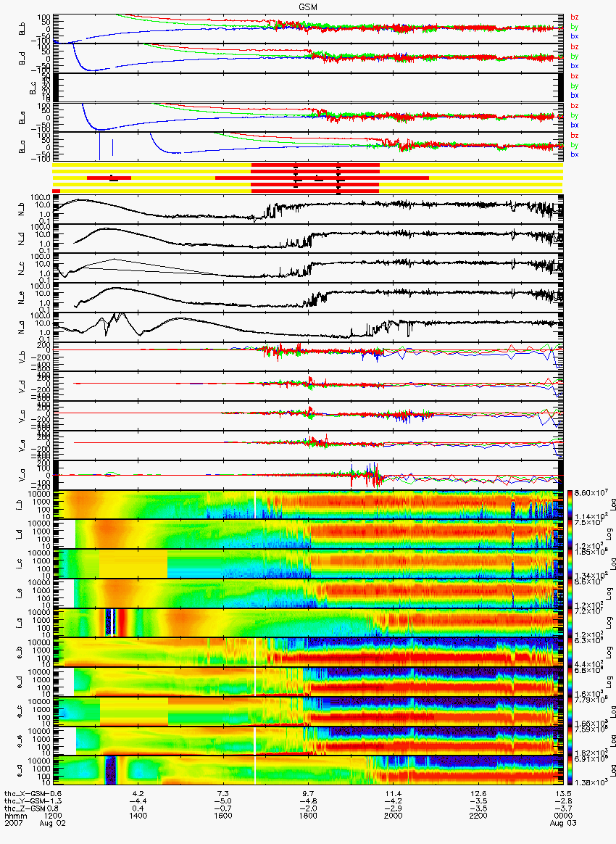Click the 2007 year label
The width and height of the screenshot is (616, 844).
pos(14,822)
